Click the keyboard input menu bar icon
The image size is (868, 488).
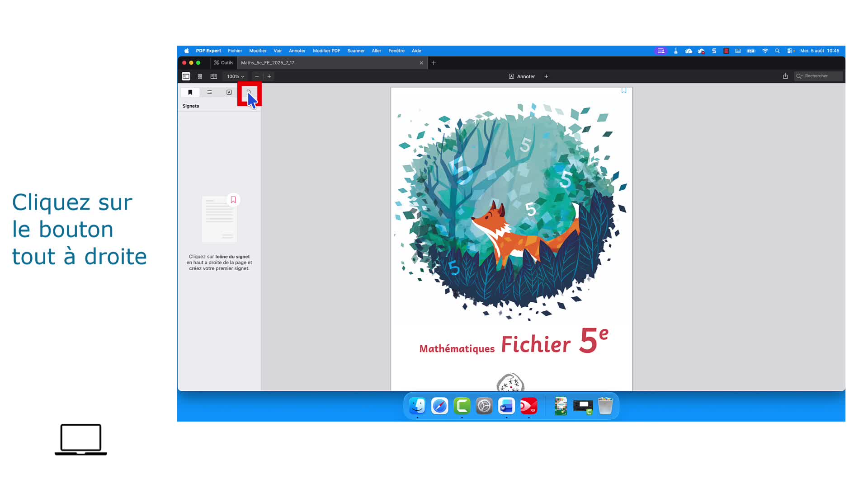pyautogui.click(x=738, y=51)
